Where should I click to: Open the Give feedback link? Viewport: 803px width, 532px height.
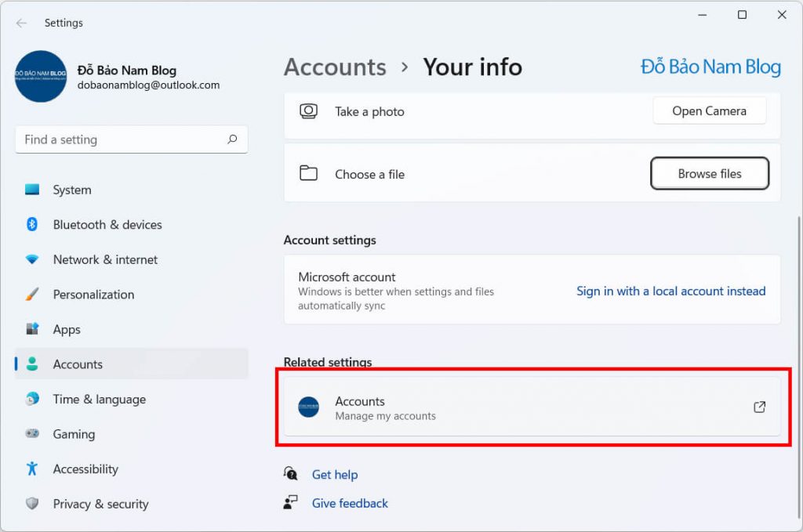[350, 503]
